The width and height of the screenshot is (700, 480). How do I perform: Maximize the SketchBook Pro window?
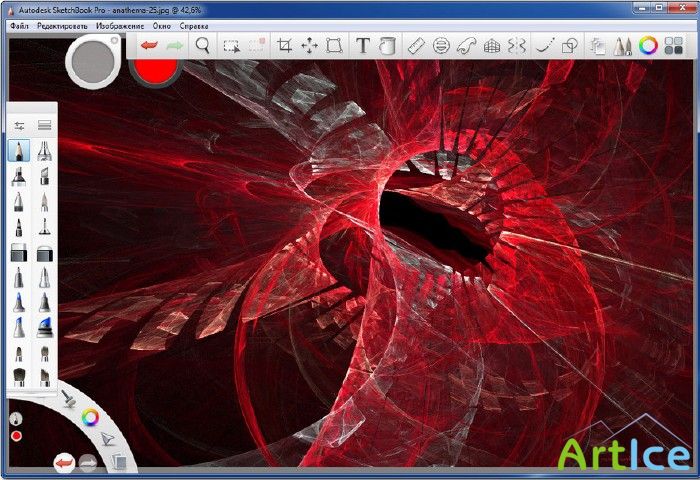tap(660, 7)
